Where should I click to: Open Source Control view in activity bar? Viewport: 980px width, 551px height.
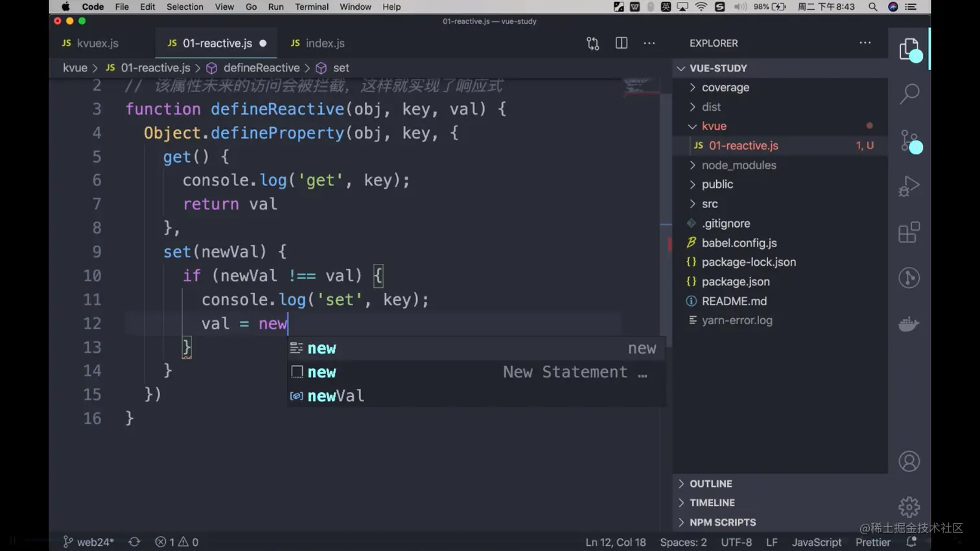[x=909, y=141]
